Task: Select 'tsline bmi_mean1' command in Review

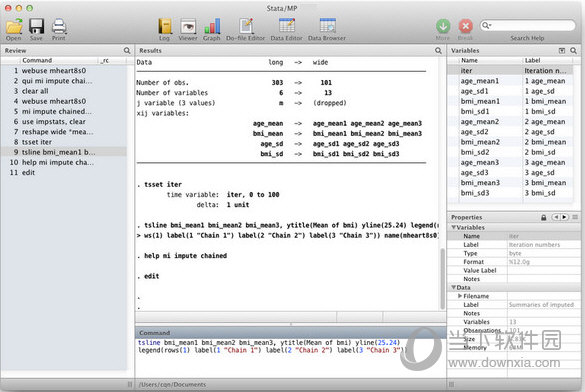Action: (64, 152)
